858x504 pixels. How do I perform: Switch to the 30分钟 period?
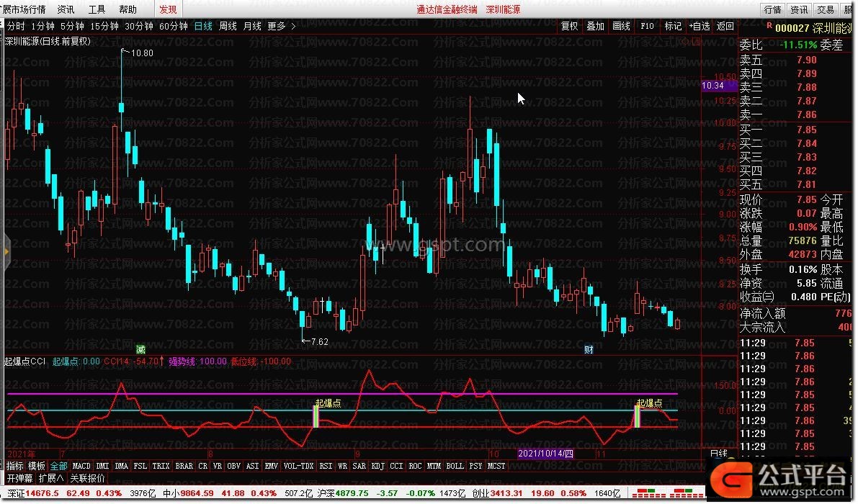click(x=139, y=26)
